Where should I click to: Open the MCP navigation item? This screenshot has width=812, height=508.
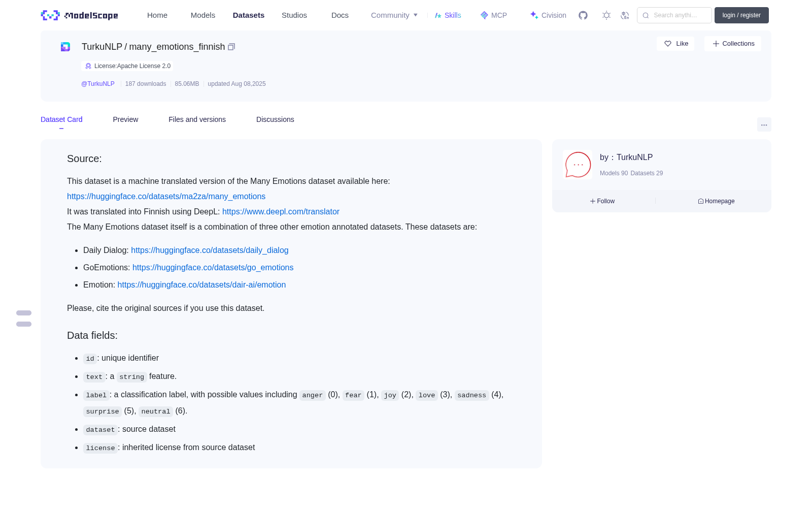(493, 15)
